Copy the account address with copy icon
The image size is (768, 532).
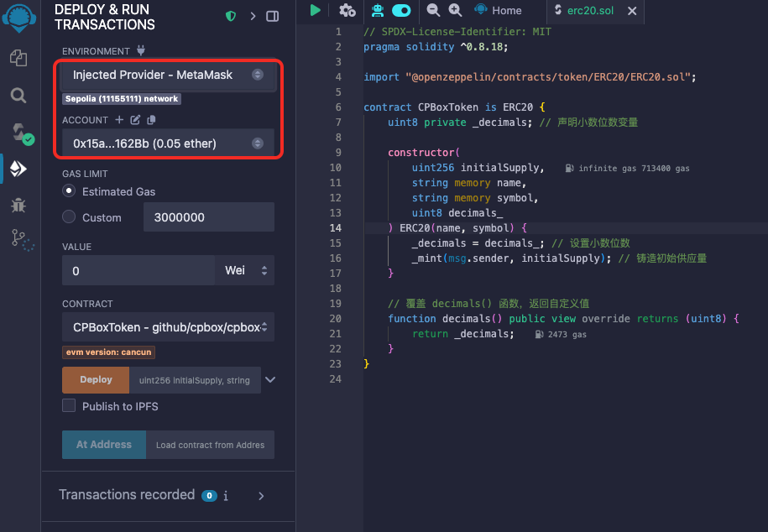pos(151,119)
